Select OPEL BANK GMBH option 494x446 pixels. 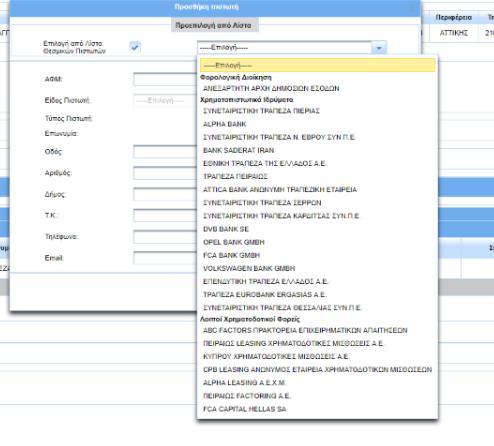234,242
